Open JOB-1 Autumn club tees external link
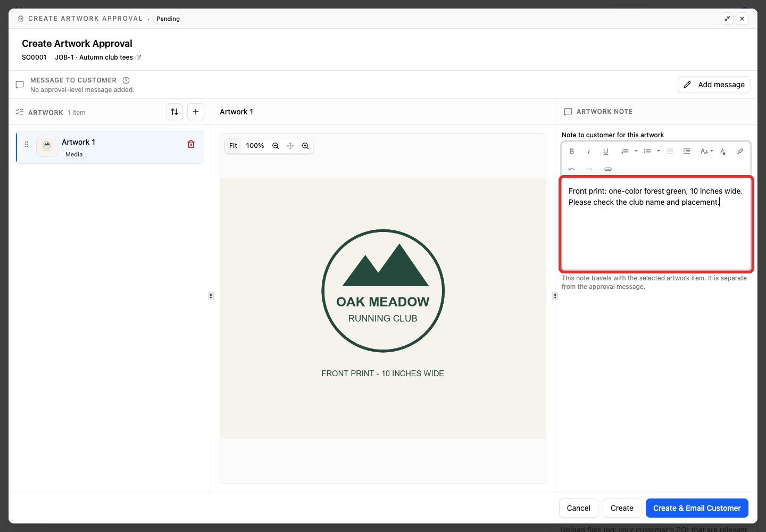 (x=138, y=57)
